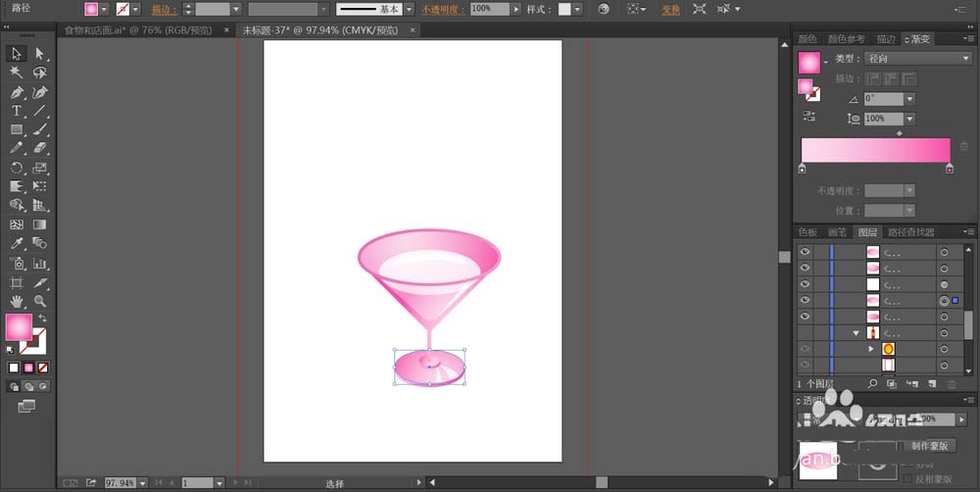Image resolution: width=980 pixels, height=492 pixels.
Task: Select the Rectangle tool
Action: click(17, 130)
